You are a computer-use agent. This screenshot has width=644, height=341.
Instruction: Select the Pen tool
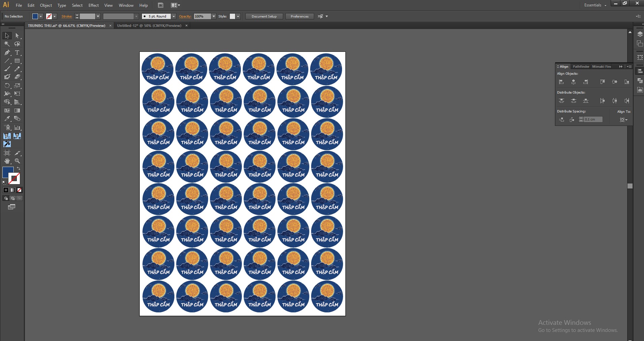click(x=7, y=53)
